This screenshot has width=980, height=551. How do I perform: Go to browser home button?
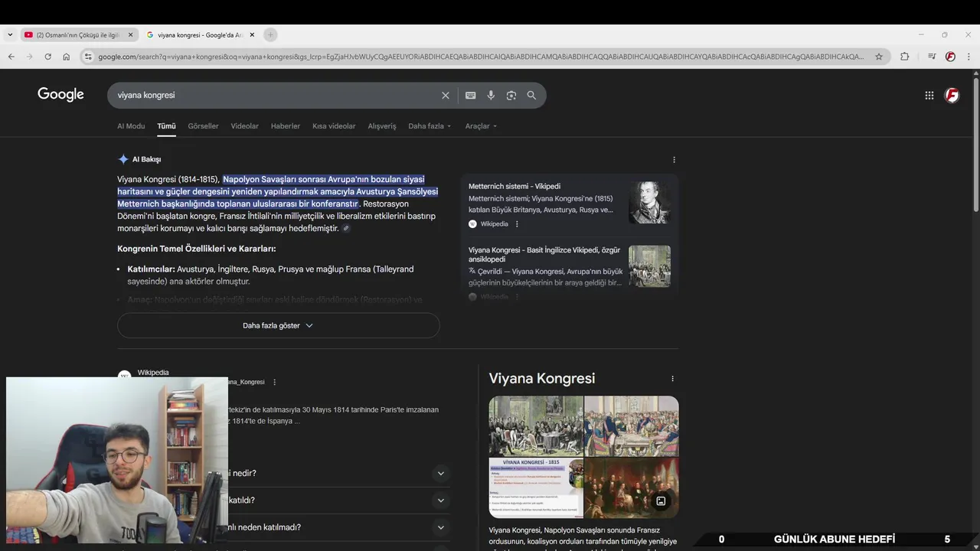(66, 57)
